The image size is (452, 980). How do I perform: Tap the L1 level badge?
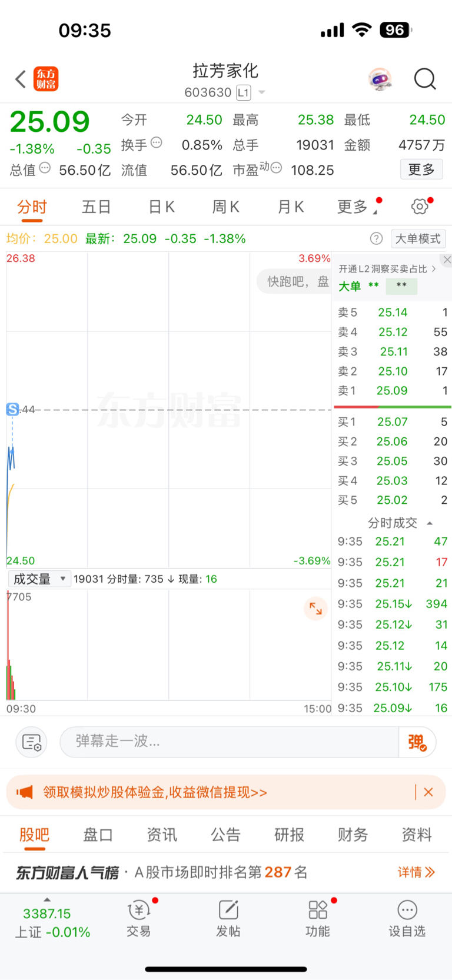pyautogui.click(x=244, y=92)
